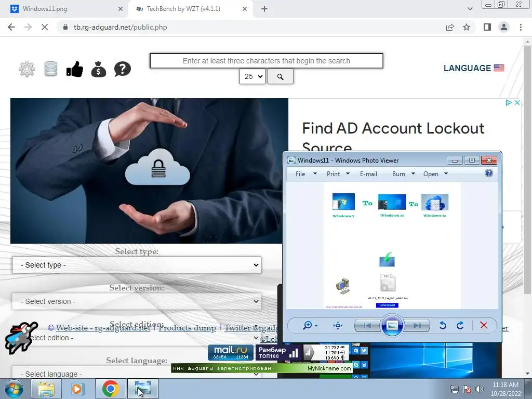The width and height of the screenshot is (532, 399).
Task: Open taskbar clock showing 11:18 AM
Action: coord(506,389)
